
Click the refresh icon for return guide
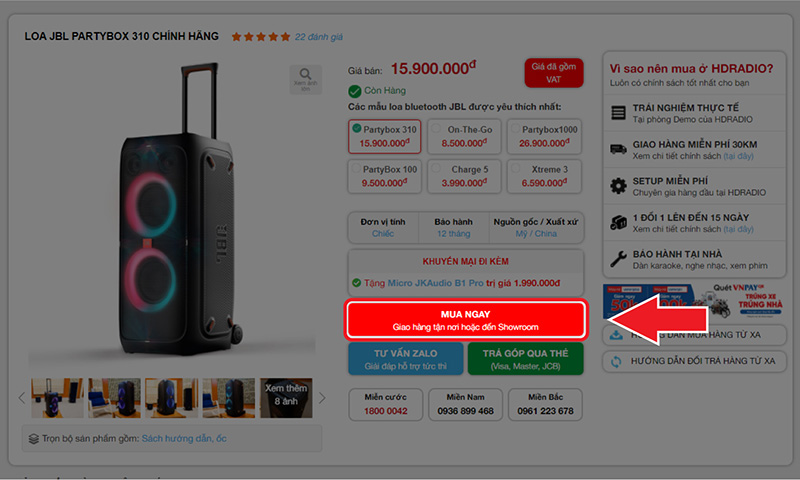point(616,361)
